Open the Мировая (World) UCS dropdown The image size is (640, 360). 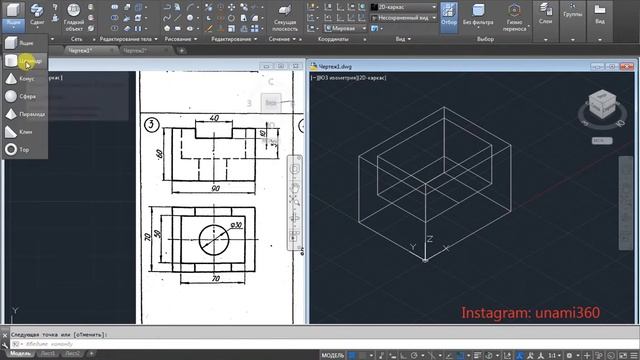(x=346, y=29)
